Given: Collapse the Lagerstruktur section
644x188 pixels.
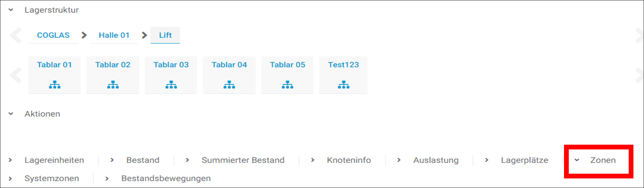Looking at the screenshot, I should point(11,10).
